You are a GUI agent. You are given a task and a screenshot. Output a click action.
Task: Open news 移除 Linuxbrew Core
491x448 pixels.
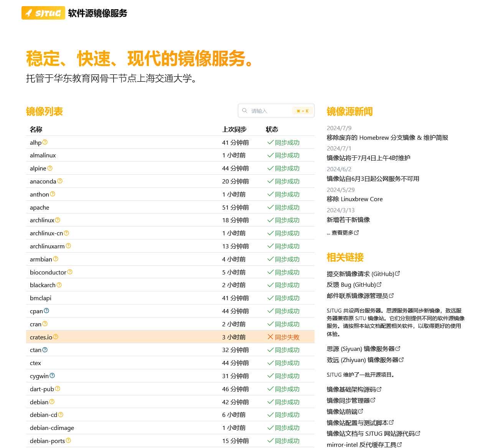[x=355, y=199]
